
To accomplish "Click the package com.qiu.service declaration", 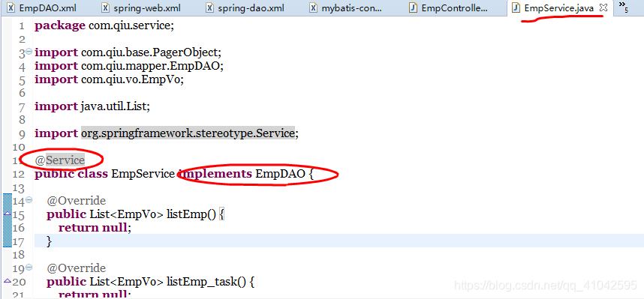I will (104, 25).
